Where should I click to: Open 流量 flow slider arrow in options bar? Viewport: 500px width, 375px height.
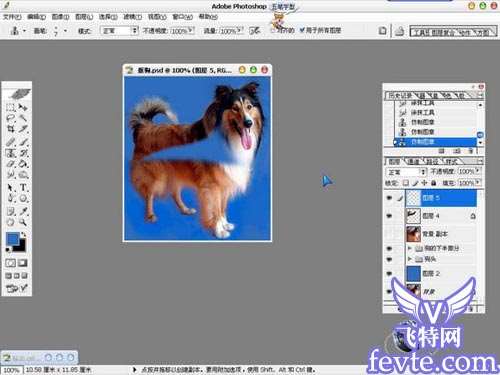pos(241,30)
